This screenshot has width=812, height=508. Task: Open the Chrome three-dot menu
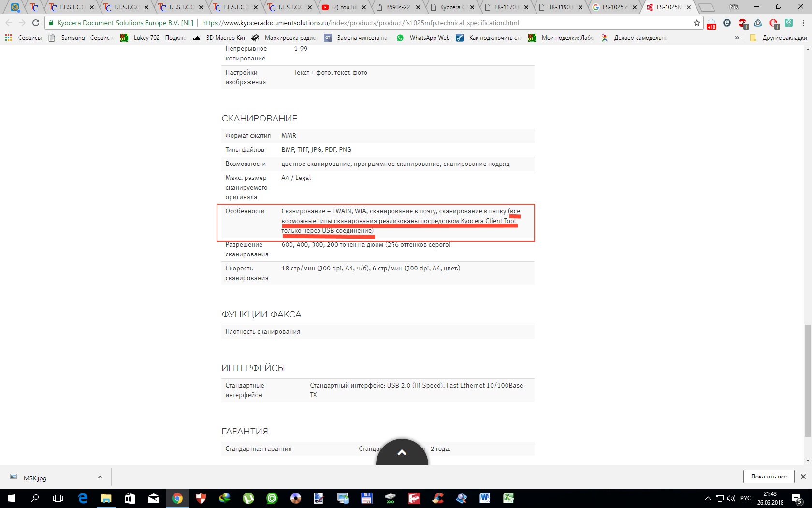coord(803,23)
